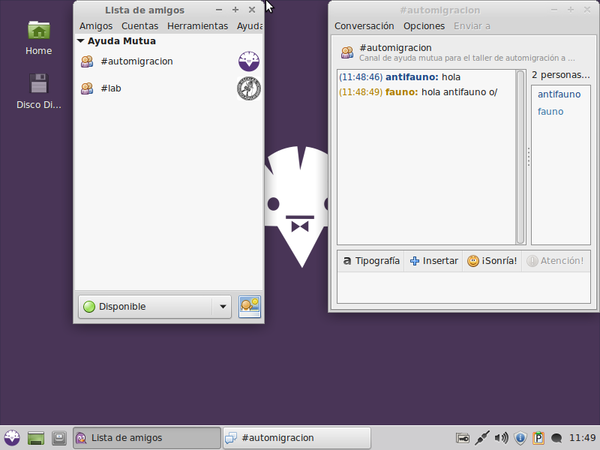Image resolution: width=600 pixels, height=450 pixels.
Task: Open the Conversación menu
Action: click(364, 26)
